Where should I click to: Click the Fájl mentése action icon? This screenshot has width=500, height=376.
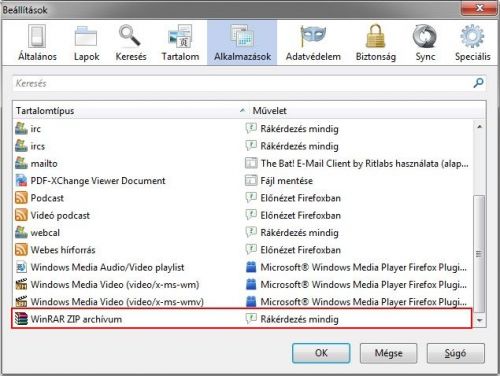pos(251,181)
